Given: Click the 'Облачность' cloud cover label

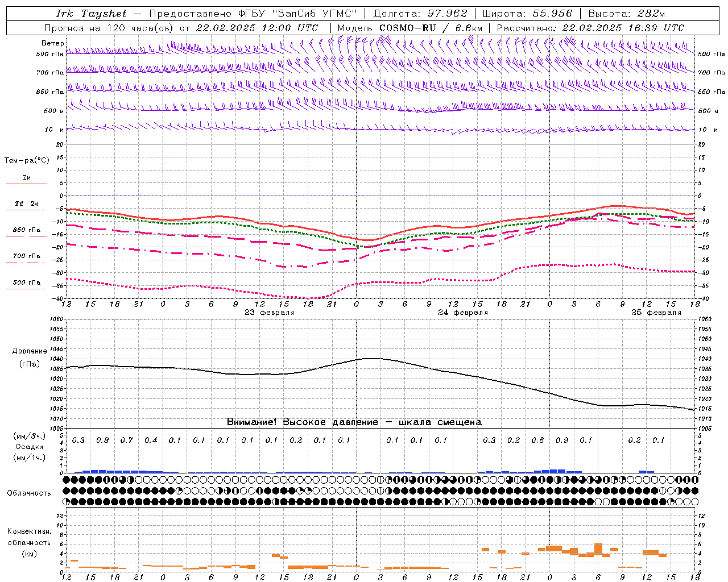Looking at the screenshot, I should pos(29,493).
